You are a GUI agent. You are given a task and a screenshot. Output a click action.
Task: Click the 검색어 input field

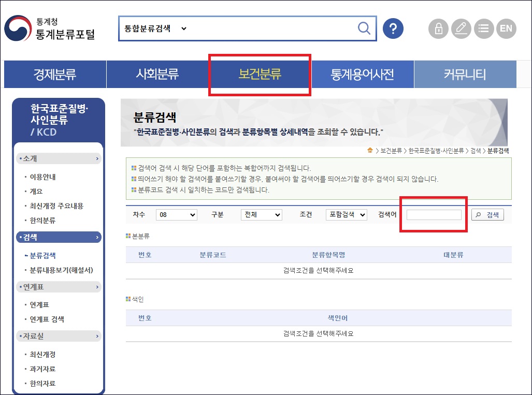434,214
